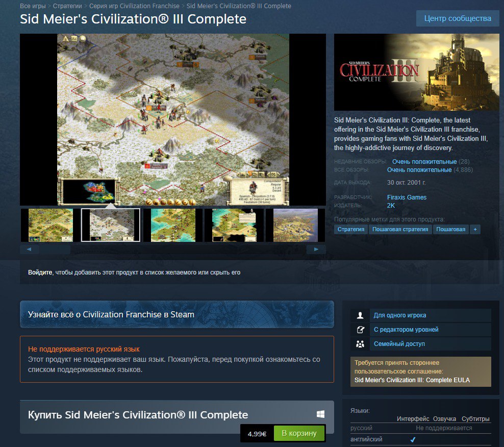This screenshot has height=447, width=504.
Task: Open Sid Meier's Civilization III: Complete EULA
Action: [x=412, y=380]
